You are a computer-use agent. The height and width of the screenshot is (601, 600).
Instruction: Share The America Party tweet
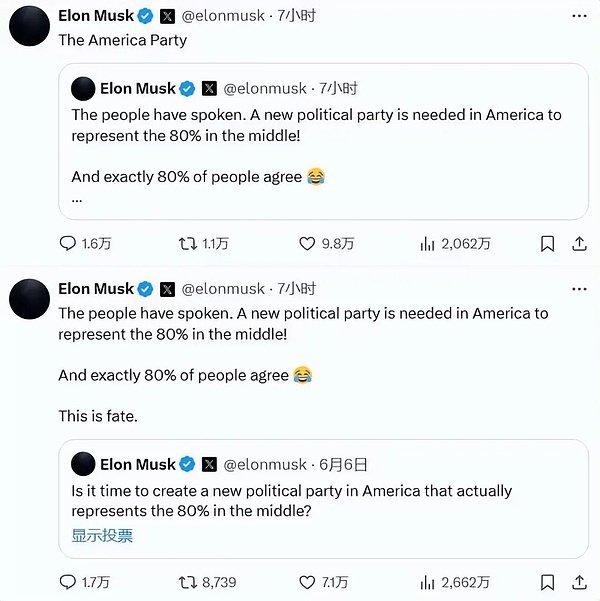(x=579, y=243)
